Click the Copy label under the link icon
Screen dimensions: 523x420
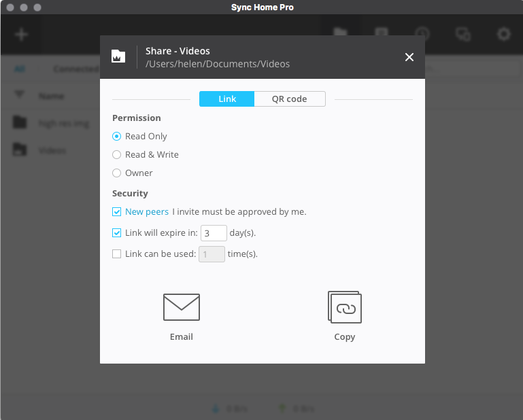point(345,337)
